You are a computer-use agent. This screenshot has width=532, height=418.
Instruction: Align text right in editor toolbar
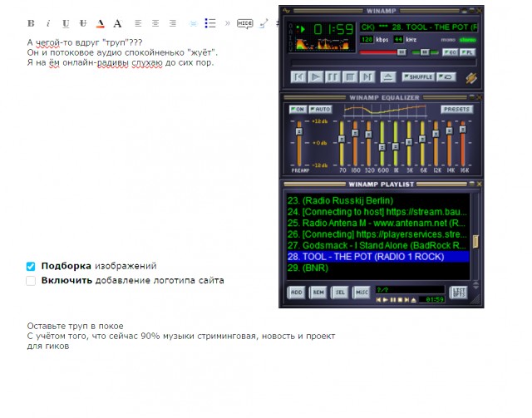click(x=173, y=23)
